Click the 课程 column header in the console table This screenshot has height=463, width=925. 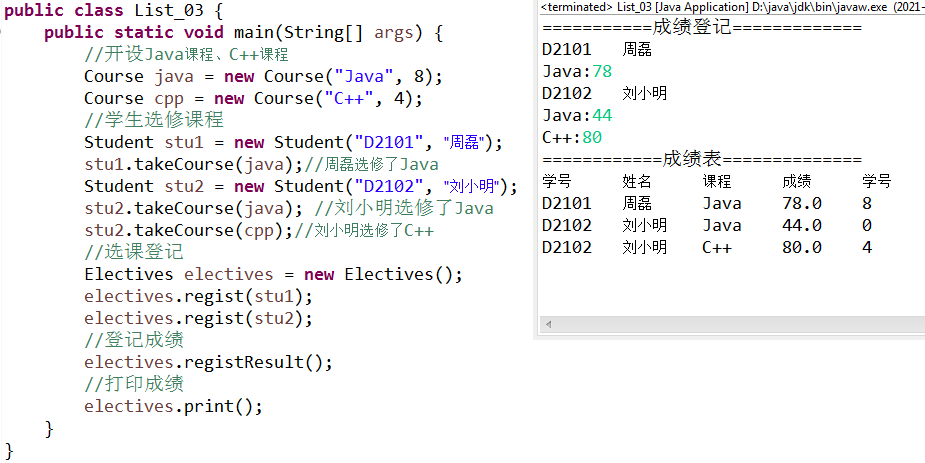click(717, 182)
